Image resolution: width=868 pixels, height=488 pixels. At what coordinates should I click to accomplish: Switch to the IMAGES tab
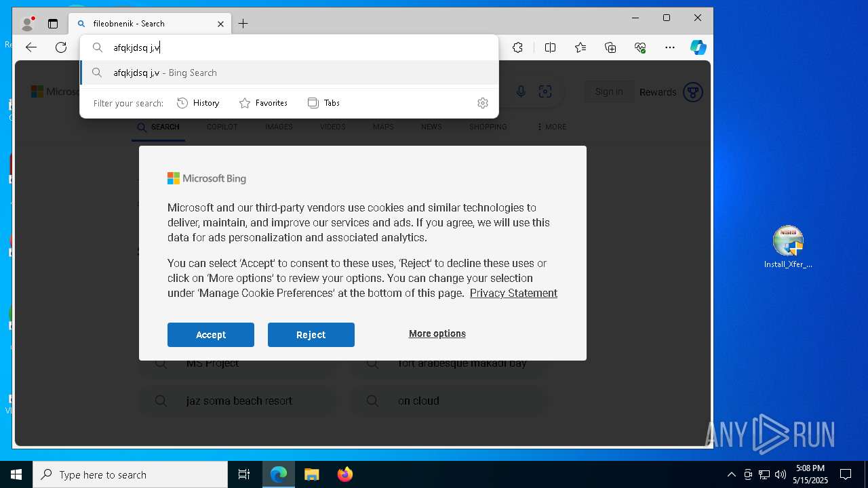(279, 127)
